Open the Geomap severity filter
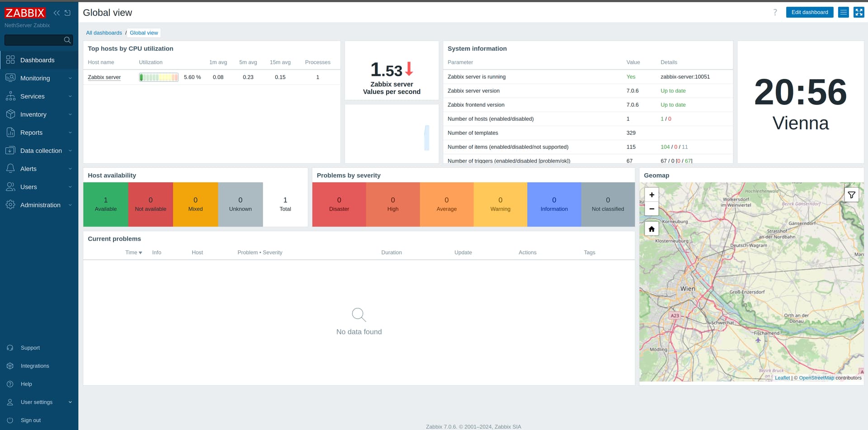868x430 pixels. [851, 195]
